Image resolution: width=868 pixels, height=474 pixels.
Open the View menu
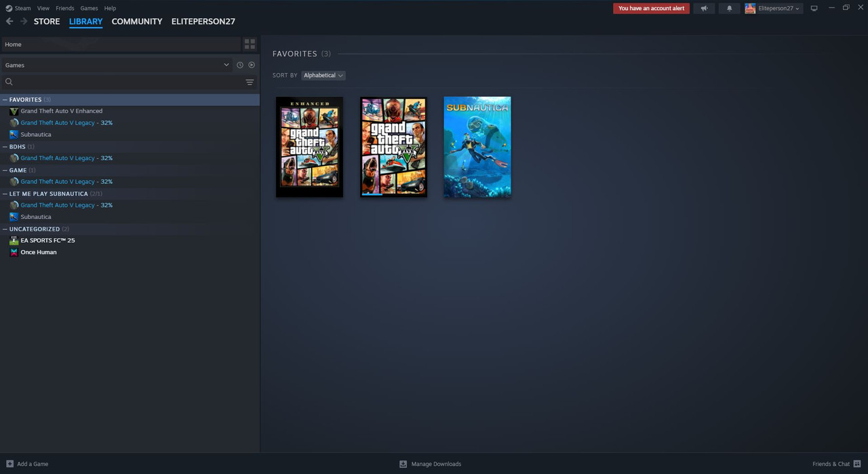tap(43, 8)
